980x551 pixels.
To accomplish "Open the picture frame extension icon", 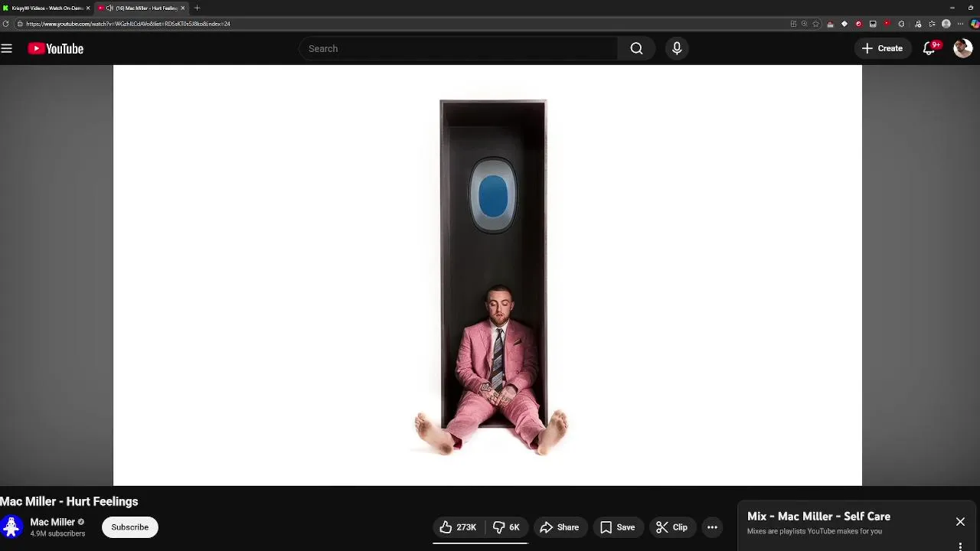I will coord(873,24).
